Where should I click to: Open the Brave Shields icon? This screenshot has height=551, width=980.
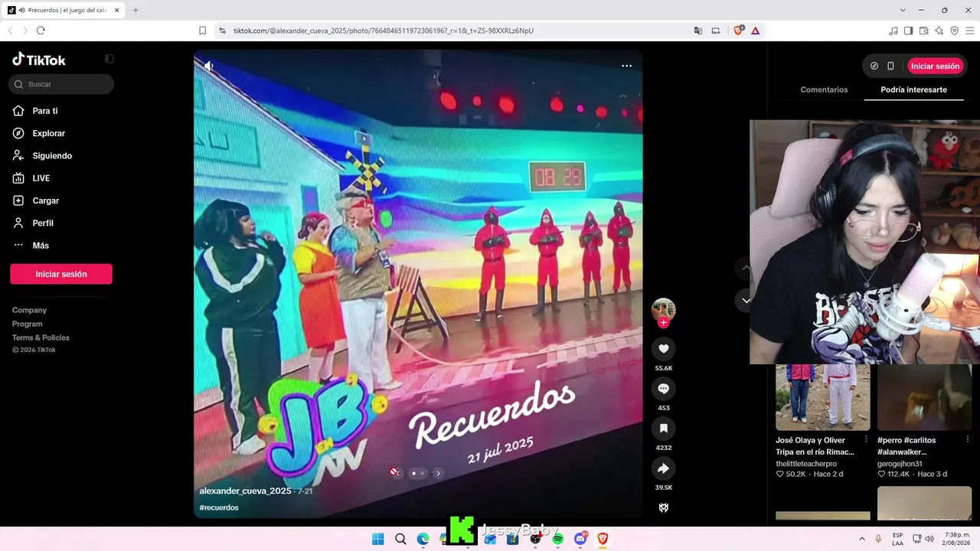pyautogui.click(x=738, y=31)
